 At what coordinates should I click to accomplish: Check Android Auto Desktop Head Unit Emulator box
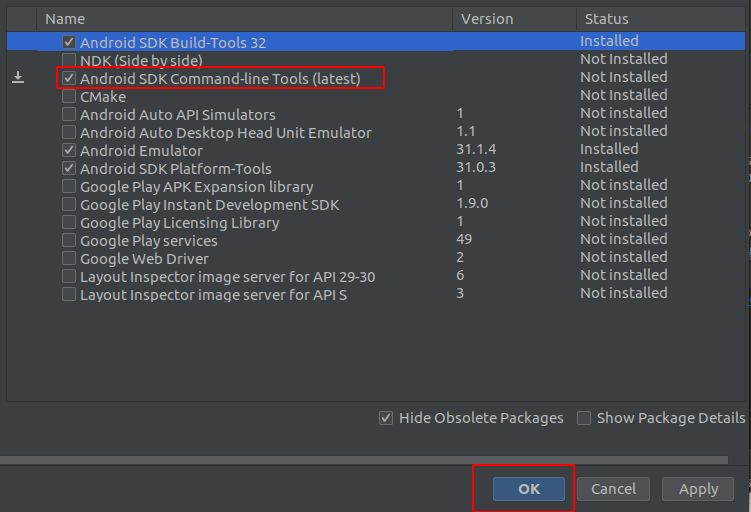coord(69,132)
